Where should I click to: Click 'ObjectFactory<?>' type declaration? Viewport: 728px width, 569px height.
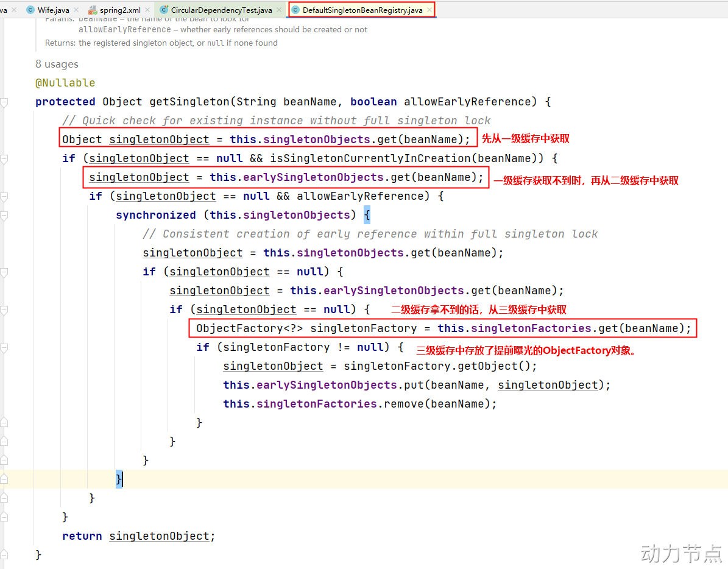pos(250,328)
